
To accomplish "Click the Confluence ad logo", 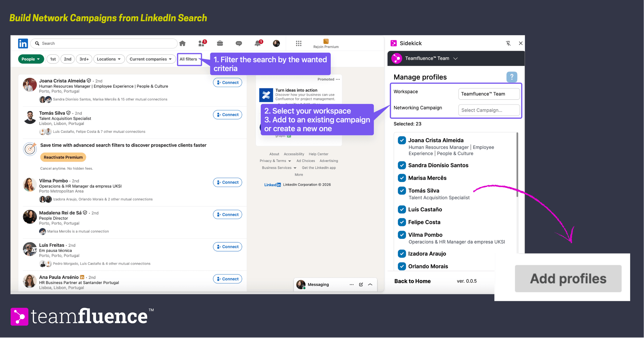I will coord(266,95).
